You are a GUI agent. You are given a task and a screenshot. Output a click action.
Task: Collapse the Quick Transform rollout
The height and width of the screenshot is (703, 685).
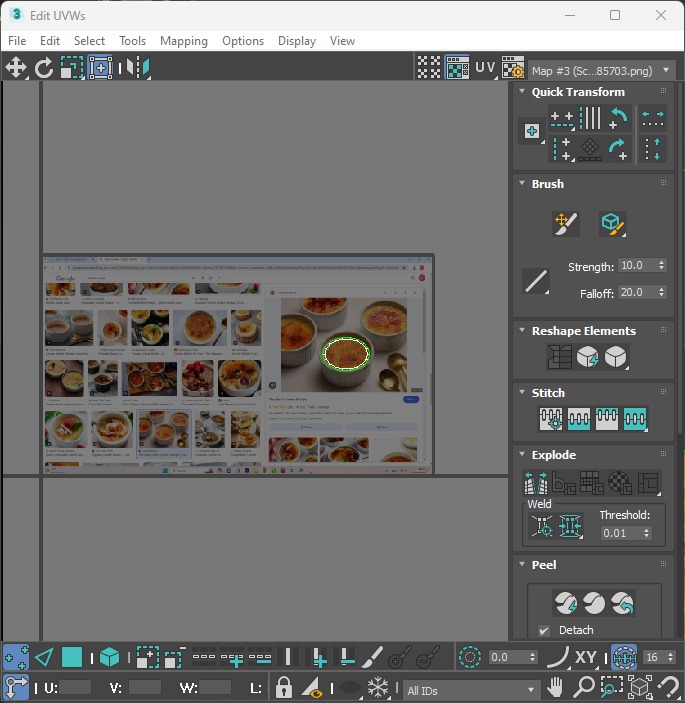point(522,91)
